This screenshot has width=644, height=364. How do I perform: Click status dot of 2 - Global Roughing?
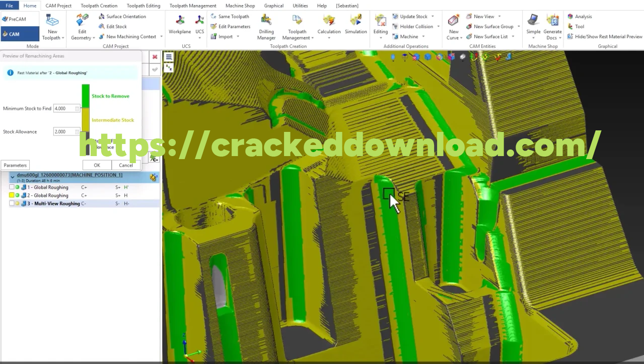click(x=18, y=195)
